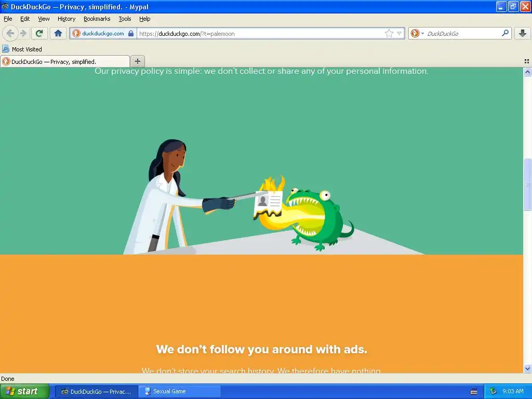Image resolution: width=532 pixels, height=399 pixels.
Task: Click the scientist and dragon illustration
Action: pyautogui.click(x=240, y=197)
